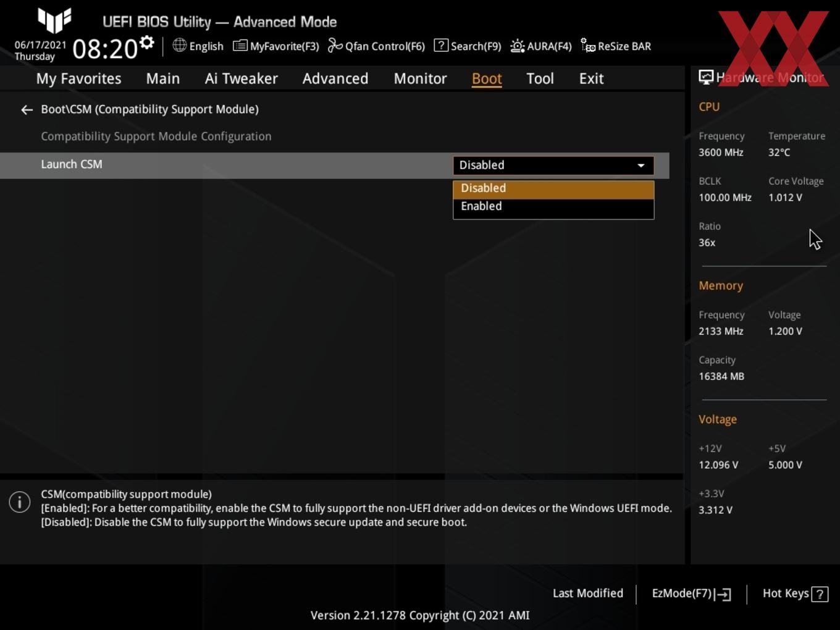Choose Enabled in the dropdown list
Viewport: 840px width, 630px height.
(x=553, y=206)
